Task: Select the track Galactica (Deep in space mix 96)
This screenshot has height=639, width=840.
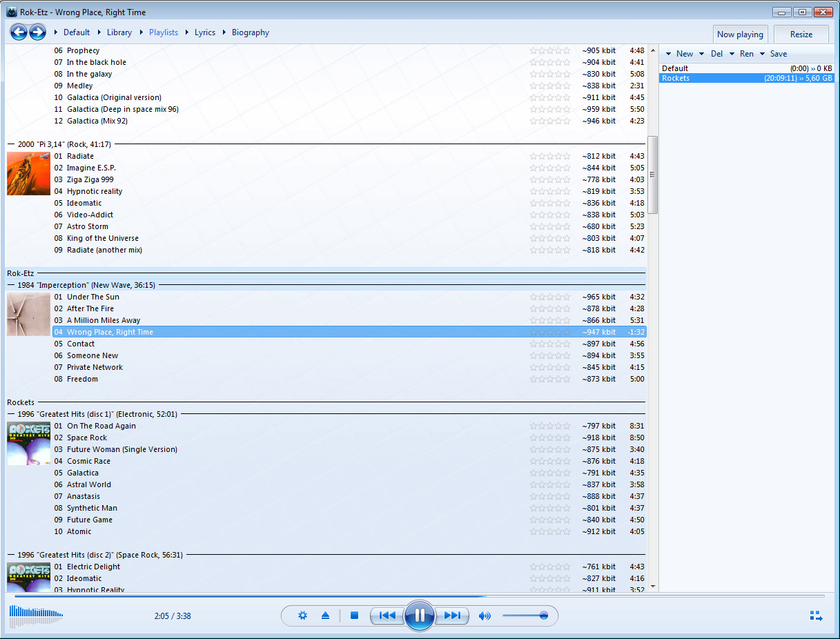Action: click(x=349, y=109)
